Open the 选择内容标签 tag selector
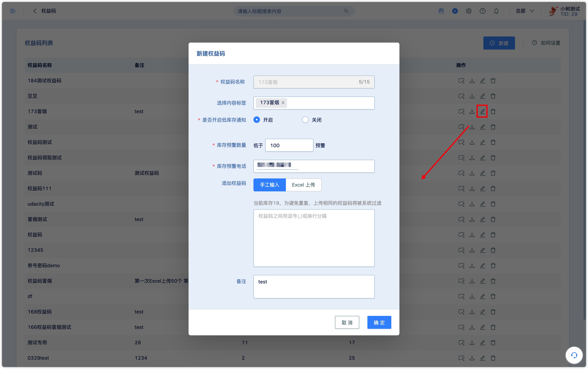This screenshot has height=369, width=588. tap(314, 103)
